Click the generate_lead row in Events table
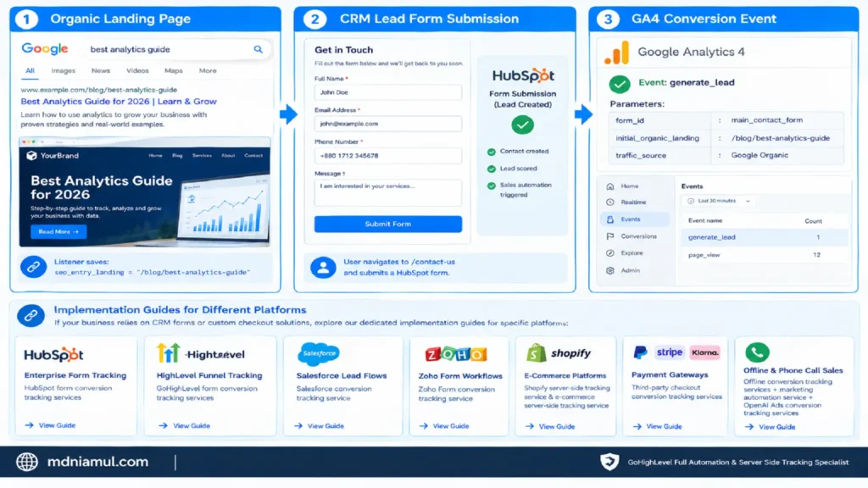This screenshot has height=488, width=868. [x=765, y=237]
